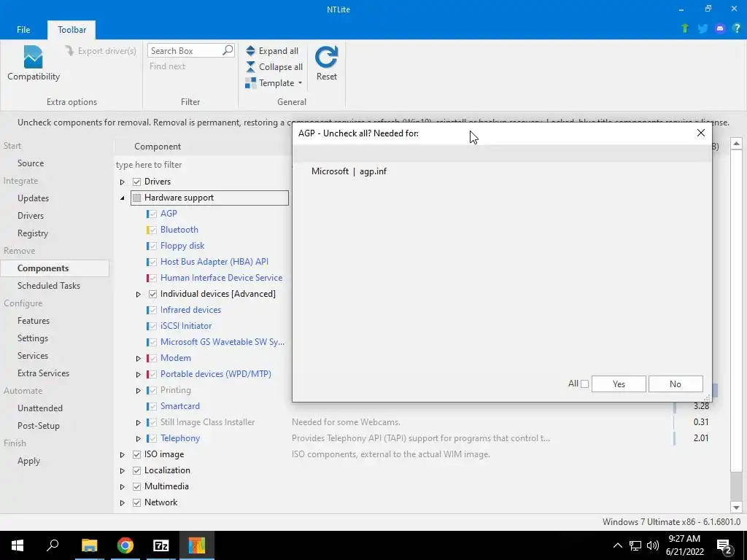This screenshot has height=560, width=747.
Task: Click the No button in dialog
Action: click(x=675, y=384)
